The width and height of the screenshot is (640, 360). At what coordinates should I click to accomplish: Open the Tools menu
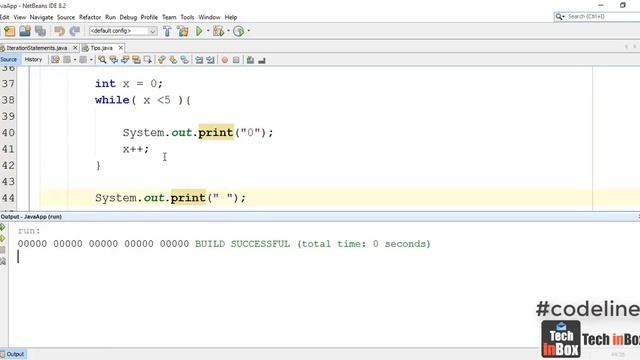tap(187, 17)
